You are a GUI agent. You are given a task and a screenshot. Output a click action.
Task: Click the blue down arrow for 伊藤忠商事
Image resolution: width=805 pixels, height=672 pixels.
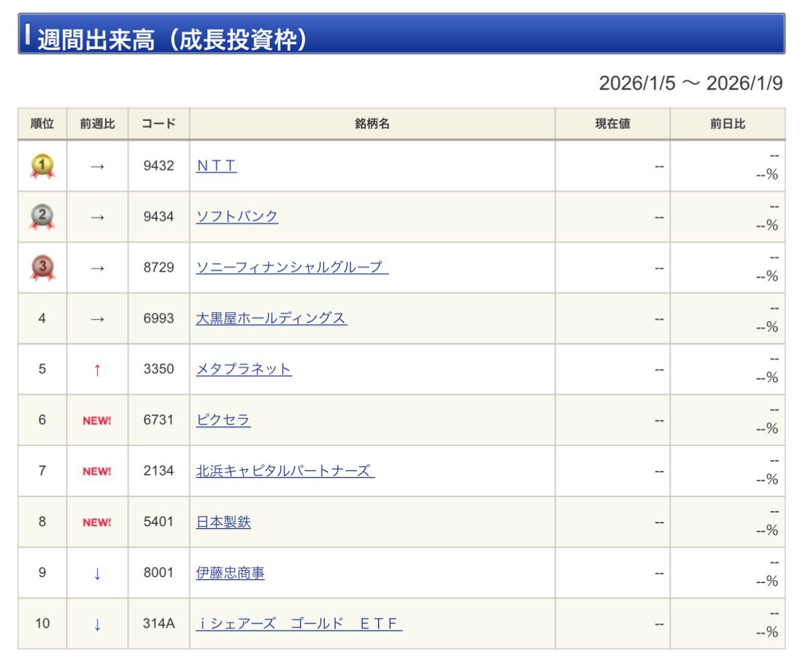[x=97, y=573]
